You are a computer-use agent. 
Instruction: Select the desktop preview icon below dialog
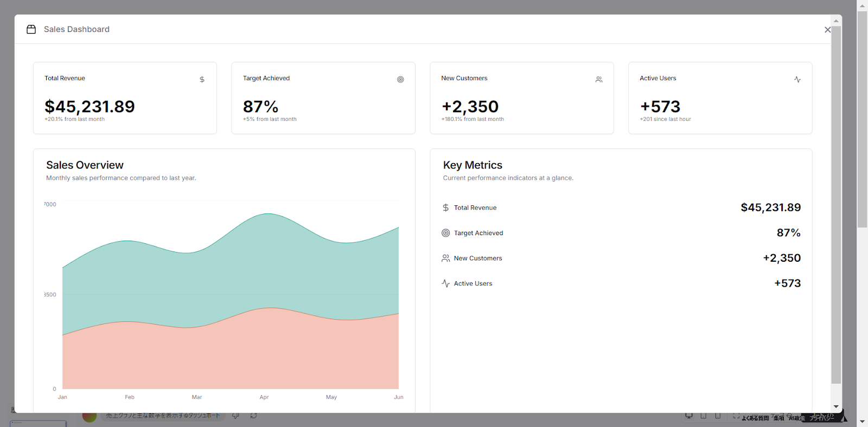pos(689,416)
